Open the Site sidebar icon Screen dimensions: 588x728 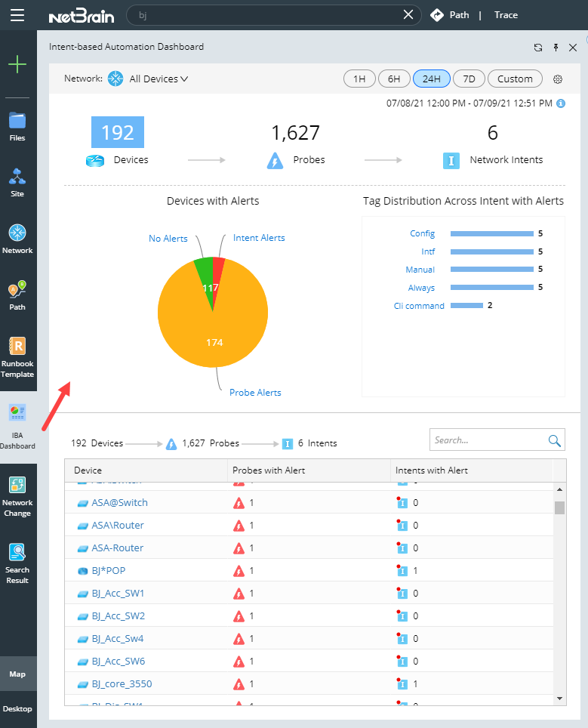point(17,183)
